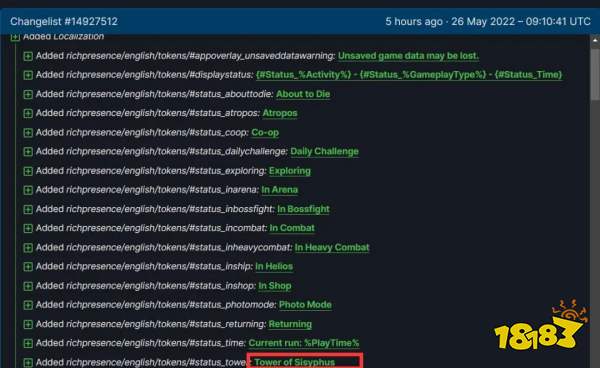
Task: Expand the status_photomode row plus icon
Action: 28,305
